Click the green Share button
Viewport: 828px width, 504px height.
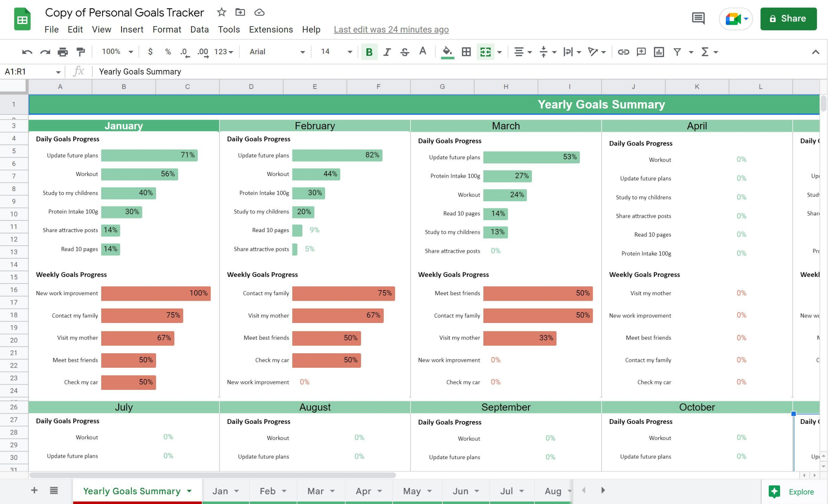click(788, 19)
